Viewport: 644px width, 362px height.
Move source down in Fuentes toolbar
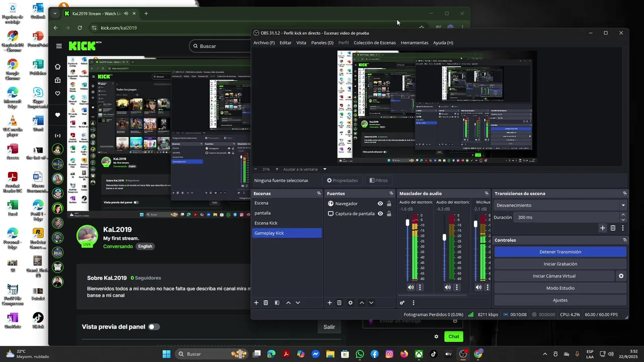[371, 303]
